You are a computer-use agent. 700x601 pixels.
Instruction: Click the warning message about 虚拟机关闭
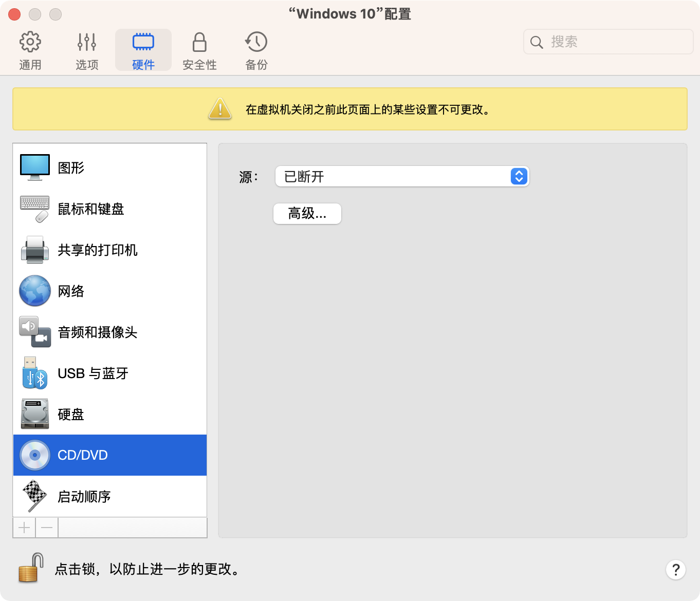(x=367, y=109)
